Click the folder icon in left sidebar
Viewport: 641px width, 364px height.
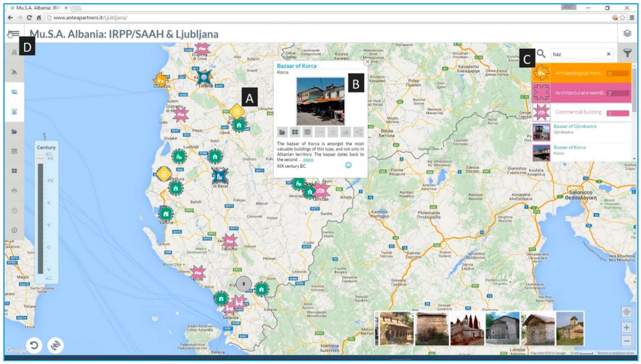pos(14,132)
